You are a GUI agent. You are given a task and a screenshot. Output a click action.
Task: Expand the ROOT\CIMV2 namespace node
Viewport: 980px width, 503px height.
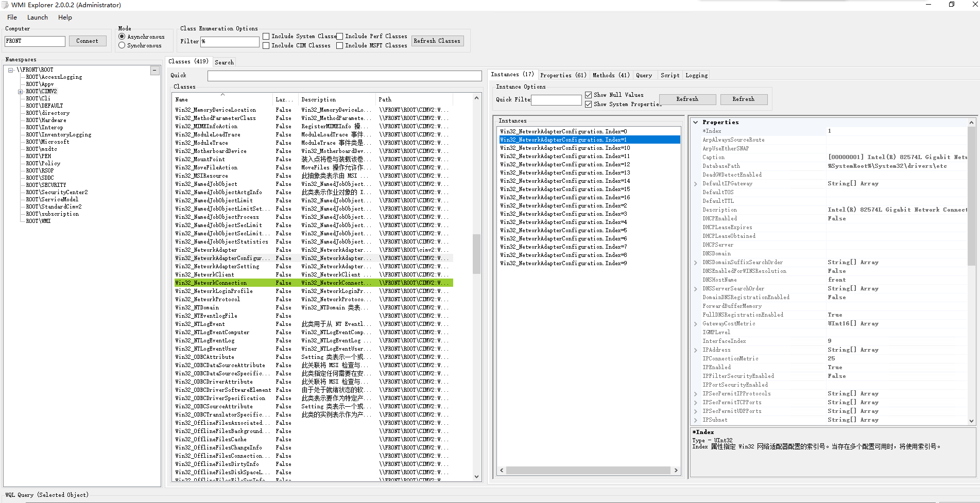click(x=20, y=92)
